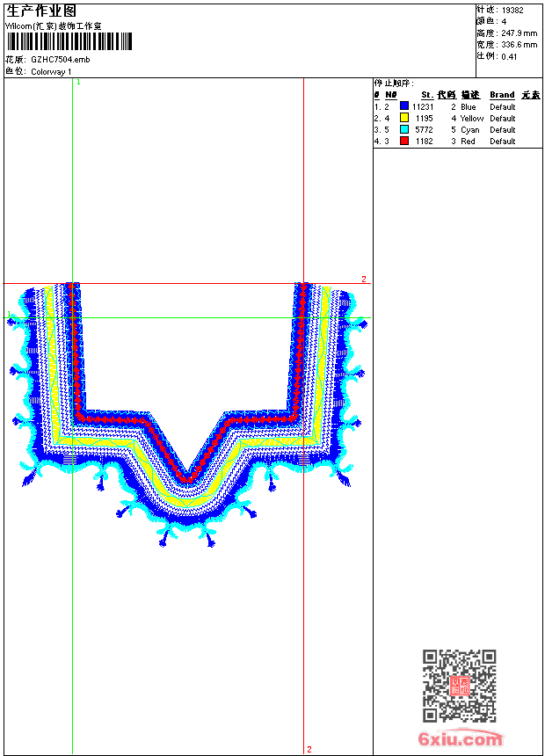Click the QR code image
This screenshot has height=756, width=545.
click(x=459, y=685)
